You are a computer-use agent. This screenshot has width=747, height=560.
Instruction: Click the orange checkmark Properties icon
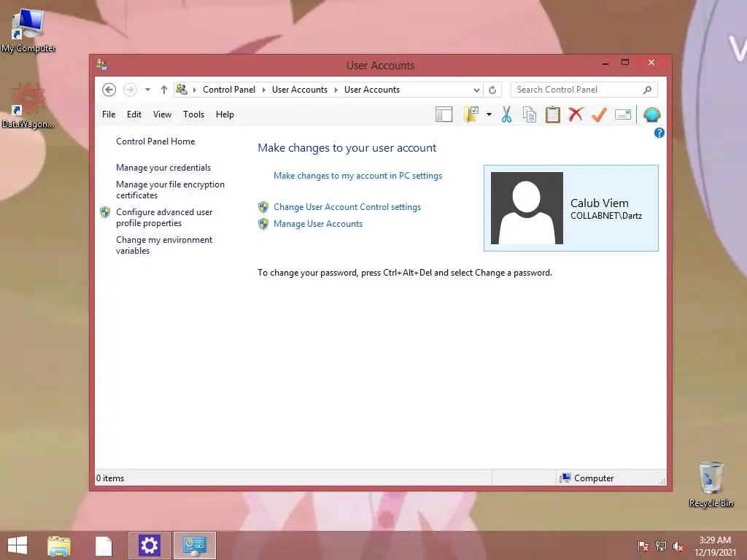coord(599,114)
